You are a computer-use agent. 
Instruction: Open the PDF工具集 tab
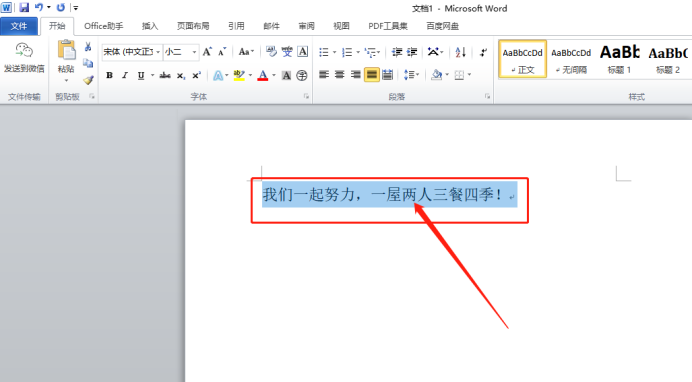(x=388, y=26)
